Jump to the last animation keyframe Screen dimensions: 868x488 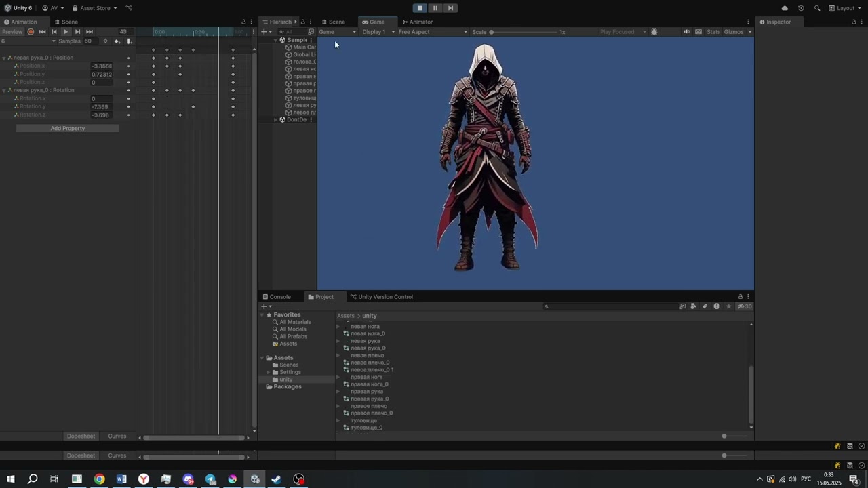[89, 32]
